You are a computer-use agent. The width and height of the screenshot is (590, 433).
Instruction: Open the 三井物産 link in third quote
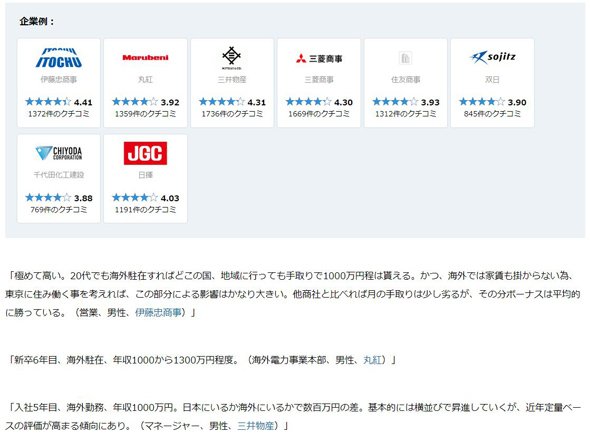point(255,425)
